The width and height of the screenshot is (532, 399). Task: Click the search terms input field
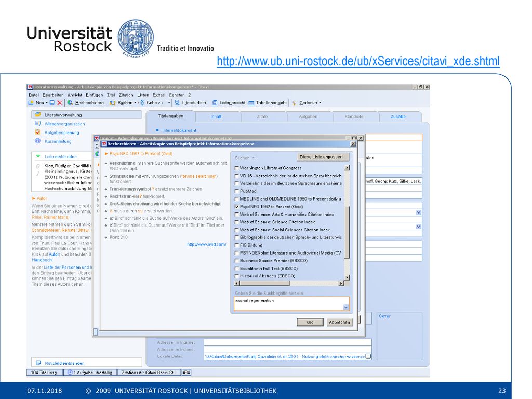(x=291, y=303)
